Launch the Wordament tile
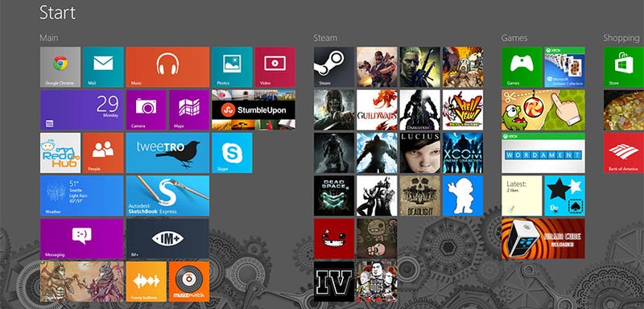 point(543,153)
